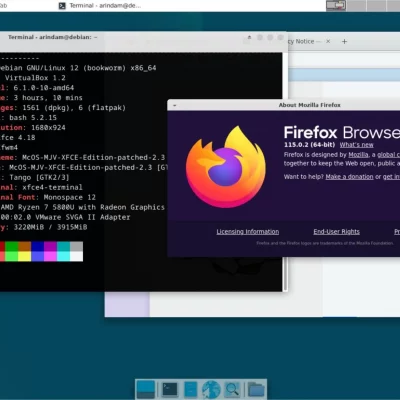Click the white color block in terminal output

tap(76, 256)
